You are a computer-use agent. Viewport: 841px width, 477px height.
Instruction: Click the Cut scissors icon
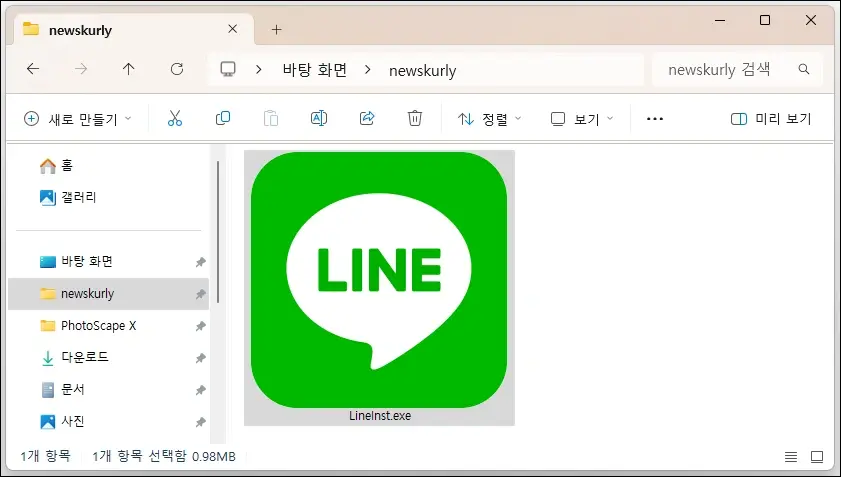(x=175, y=118)
